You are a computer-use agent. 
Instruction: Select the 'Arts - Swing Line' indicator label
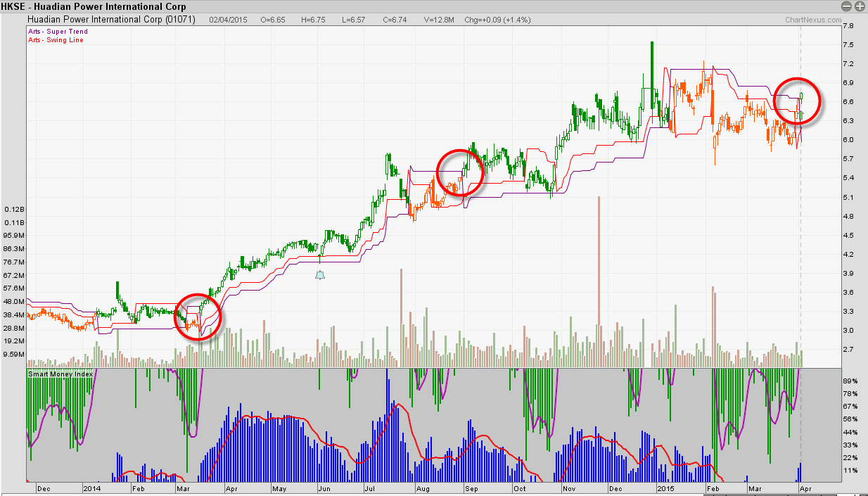pos(56,40)
